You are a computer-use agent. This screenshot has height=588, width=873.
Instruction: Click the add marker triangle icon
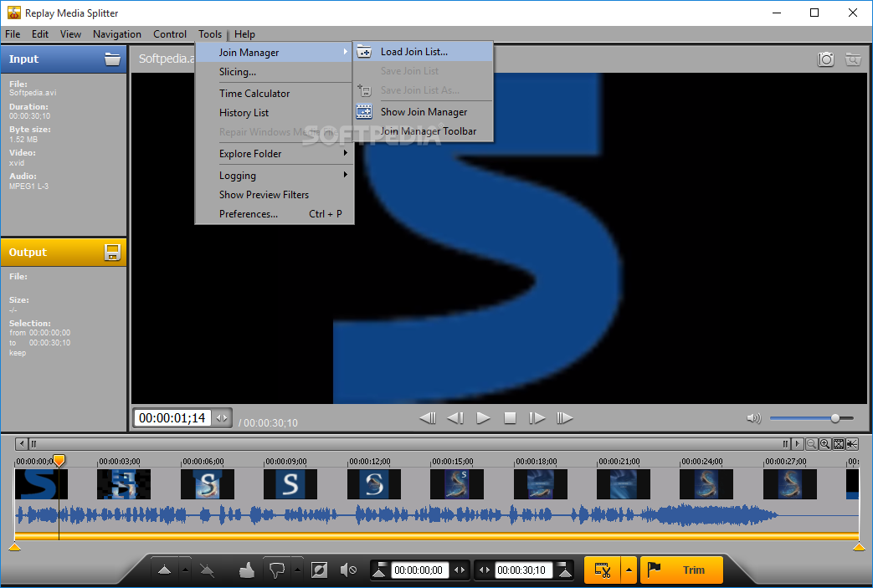pyautogui.click(x=164, y=570)
